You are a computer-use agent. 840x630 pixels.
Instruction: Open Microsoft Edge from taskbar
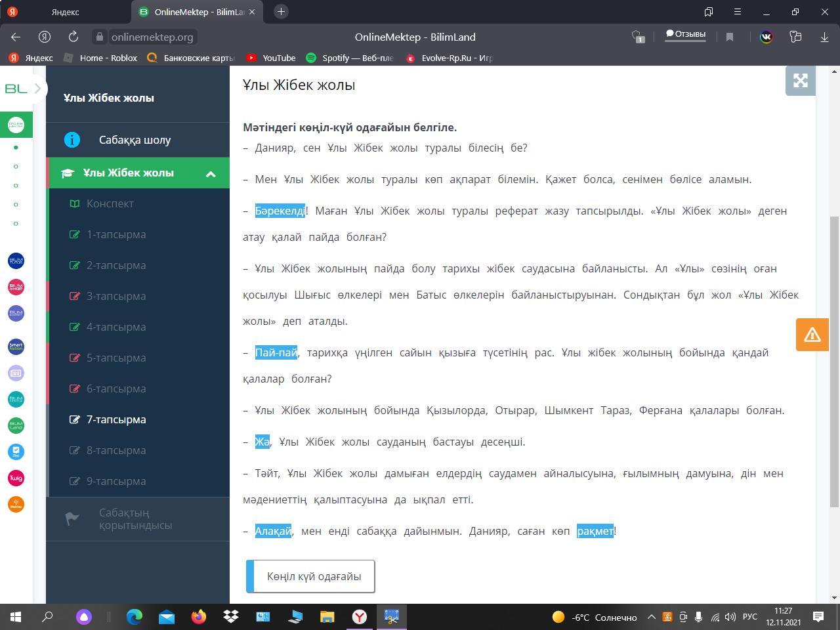point(135,617)
